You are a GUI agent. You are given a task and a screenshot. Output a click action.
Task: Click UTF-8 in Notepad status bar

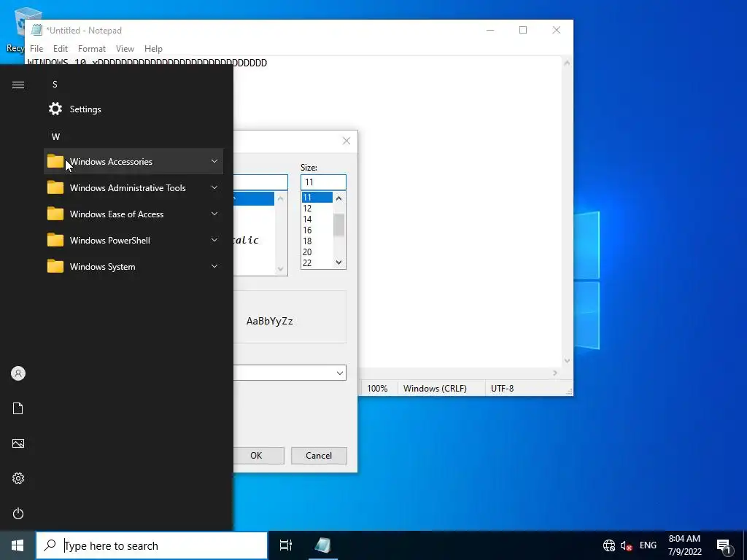(x=502, y=389)
